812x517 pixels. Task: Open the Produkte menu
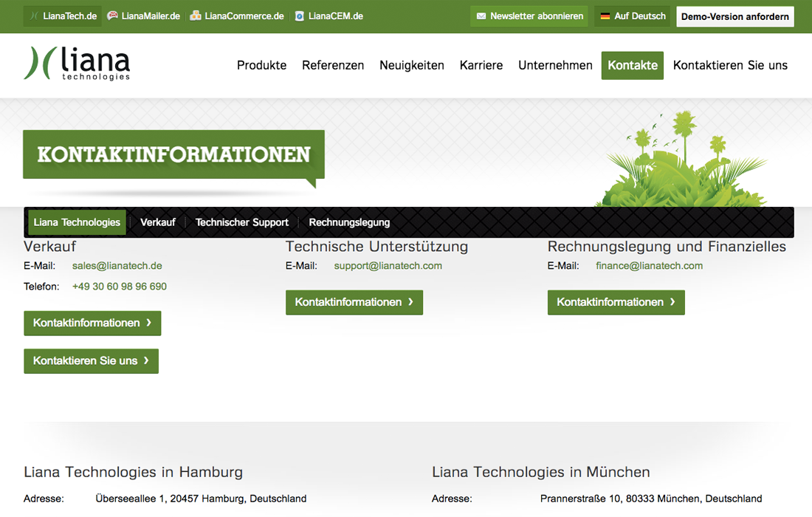[x=261, y=65]
